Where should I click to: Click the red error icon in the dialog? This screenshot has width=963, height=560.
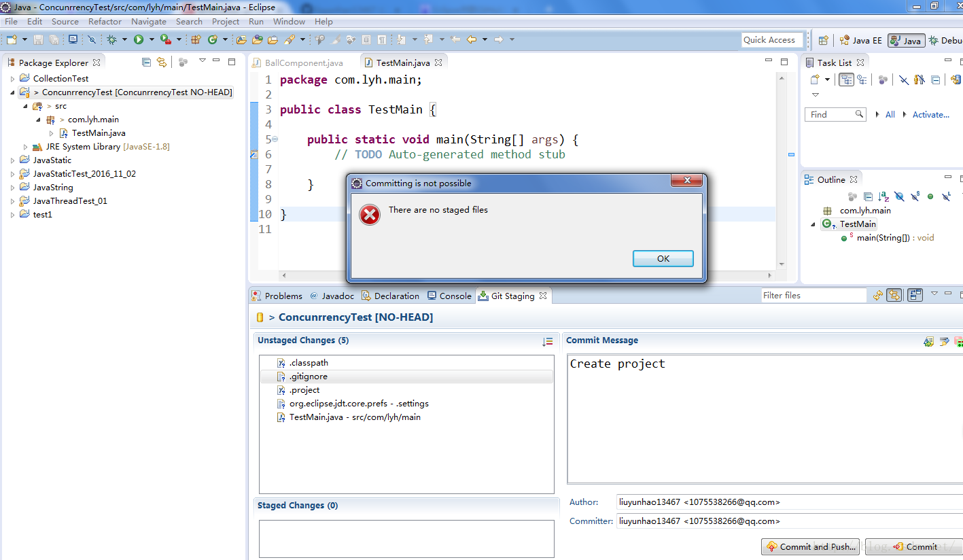click(x=370, y=215)
